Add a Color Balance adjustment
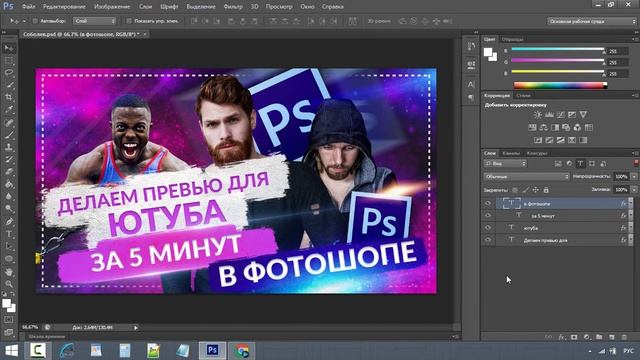The height and width of the screenshot is (360, 640). click(544, 127)
